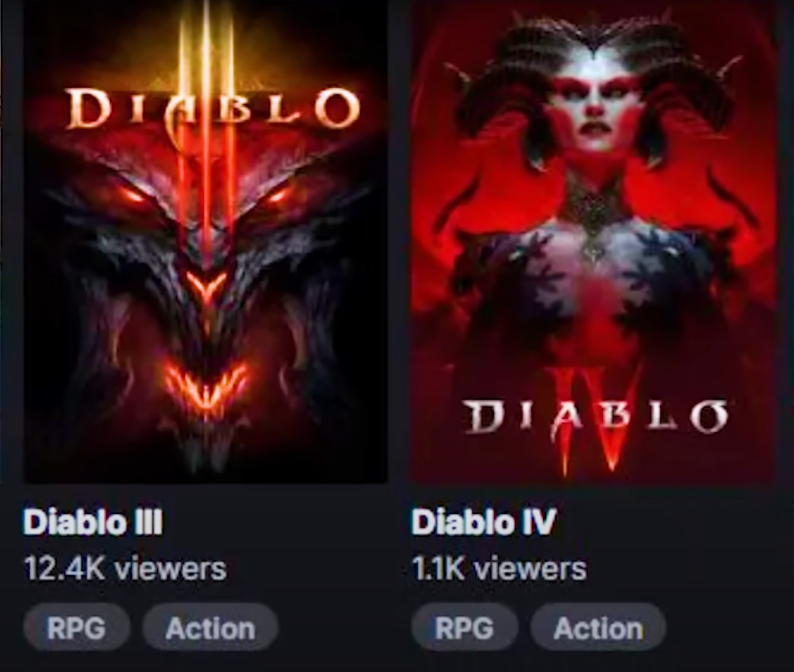This screenshot has width=794, height=672.
Task: Click the Diablo IV title link
Action: coord(484,522)
